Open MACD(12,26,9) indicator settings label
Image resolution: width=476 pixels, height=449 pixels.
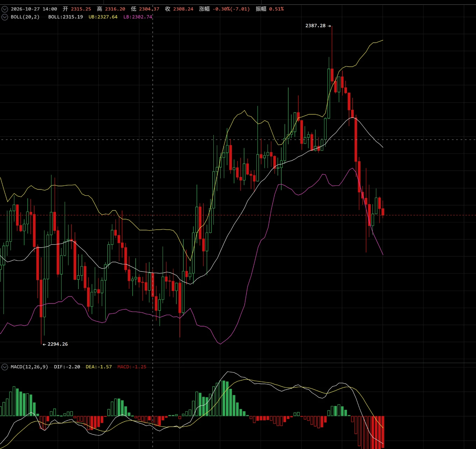pos(29,367)
